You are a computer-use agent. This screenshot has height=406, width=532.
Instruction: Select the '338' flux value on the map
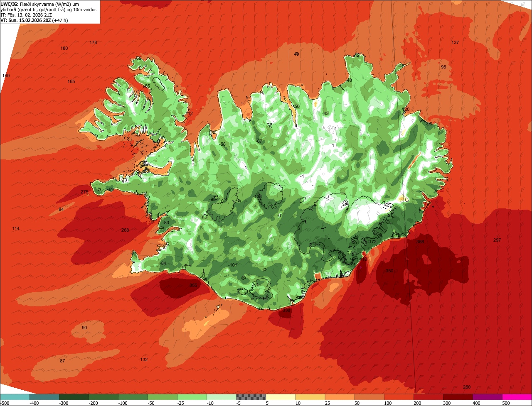286,310
